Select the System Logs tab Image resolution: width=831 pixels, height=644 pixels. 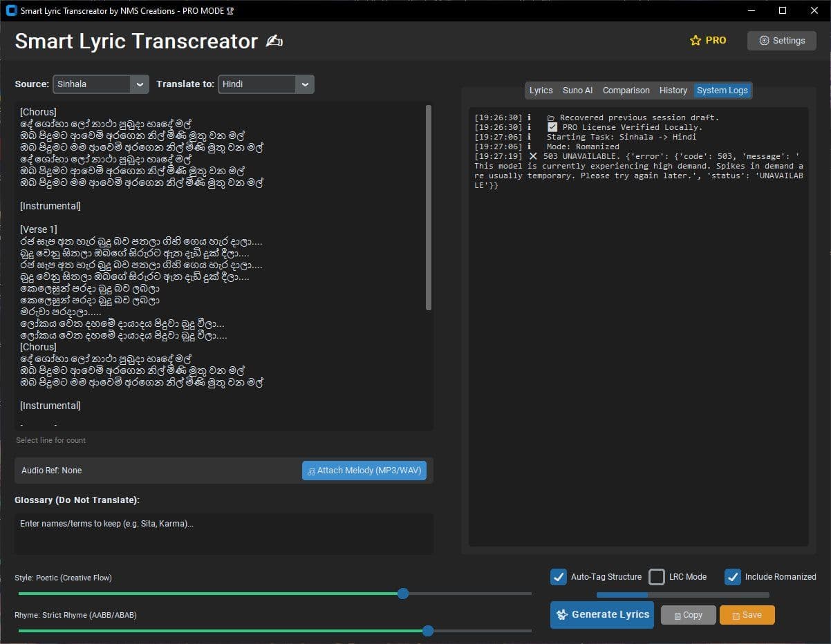(x=722, y=91)
